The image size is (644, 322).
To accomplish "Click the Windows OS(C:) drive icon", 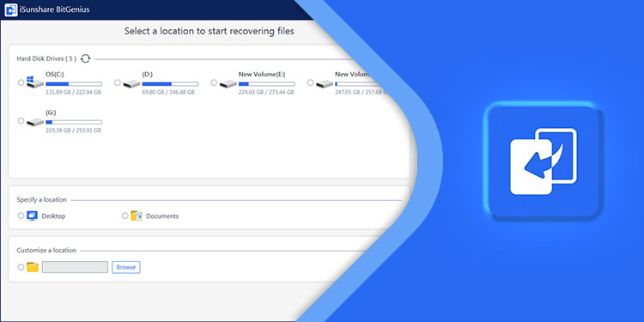I will click(x=35, y=82).
